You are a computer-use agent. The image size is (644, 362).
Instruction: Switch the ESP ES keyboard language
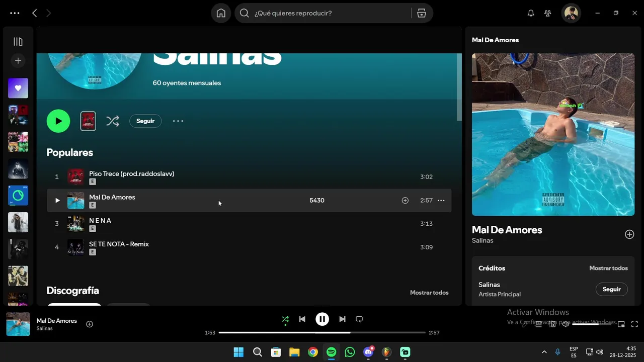[574, 352]
